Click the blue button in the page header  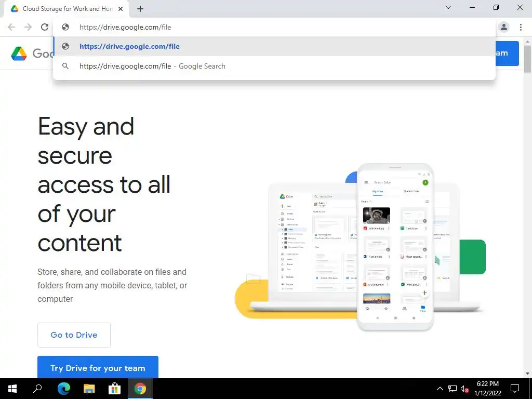[x=507, y=54]
